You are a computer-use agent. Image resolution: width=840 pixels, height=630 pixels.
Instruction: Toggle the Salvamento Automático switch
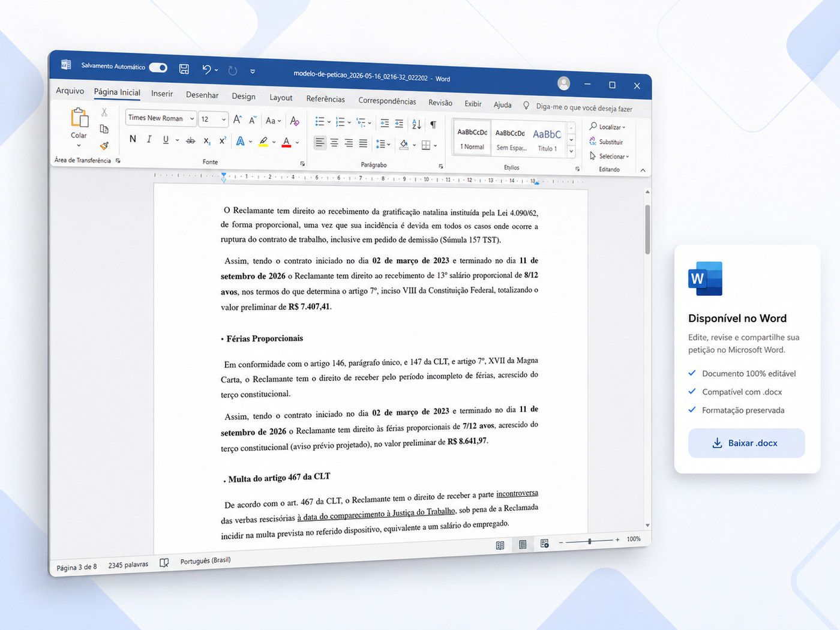point(158,68)
